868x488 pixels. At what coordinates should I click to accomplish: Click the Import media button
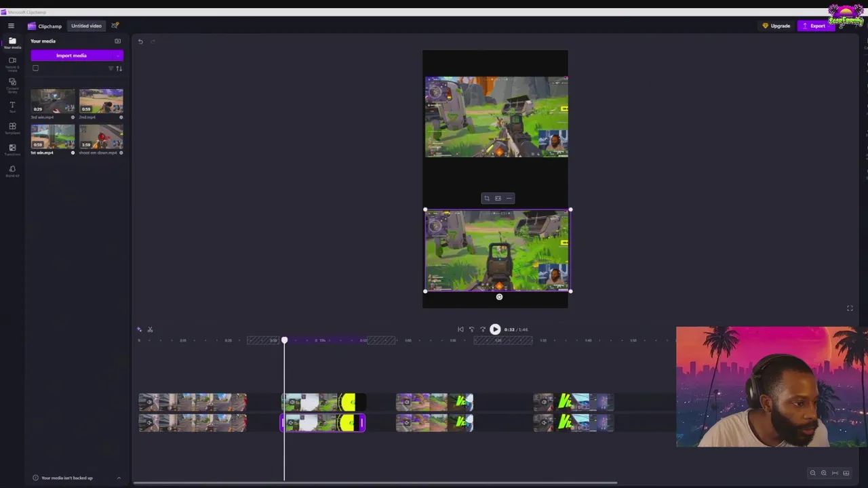72,56
